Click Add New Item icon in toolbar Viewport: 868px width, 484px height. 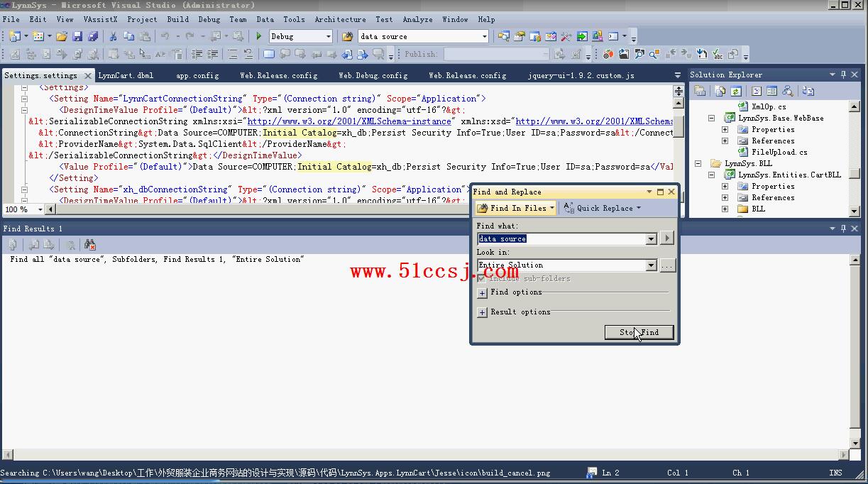(x=37, y=36)
